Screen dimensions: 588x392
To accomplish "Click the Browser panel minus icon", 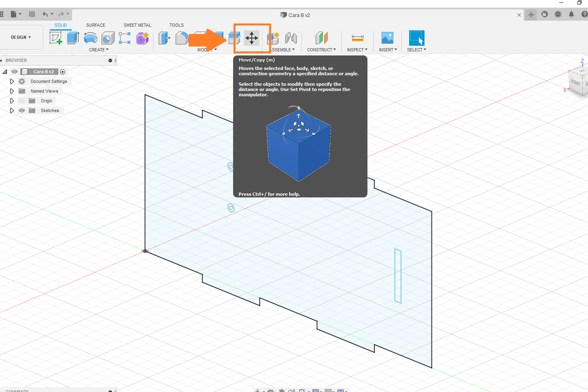I will click(110, 60).
